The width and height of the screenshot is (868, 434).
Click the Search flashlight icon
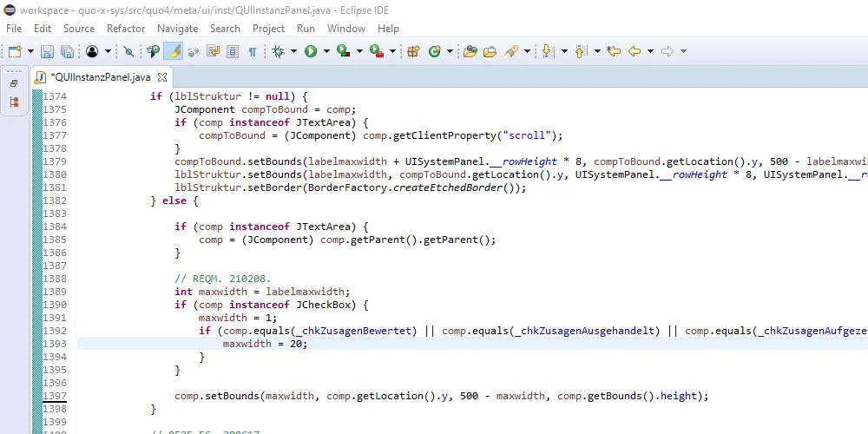tap(511, 51)
